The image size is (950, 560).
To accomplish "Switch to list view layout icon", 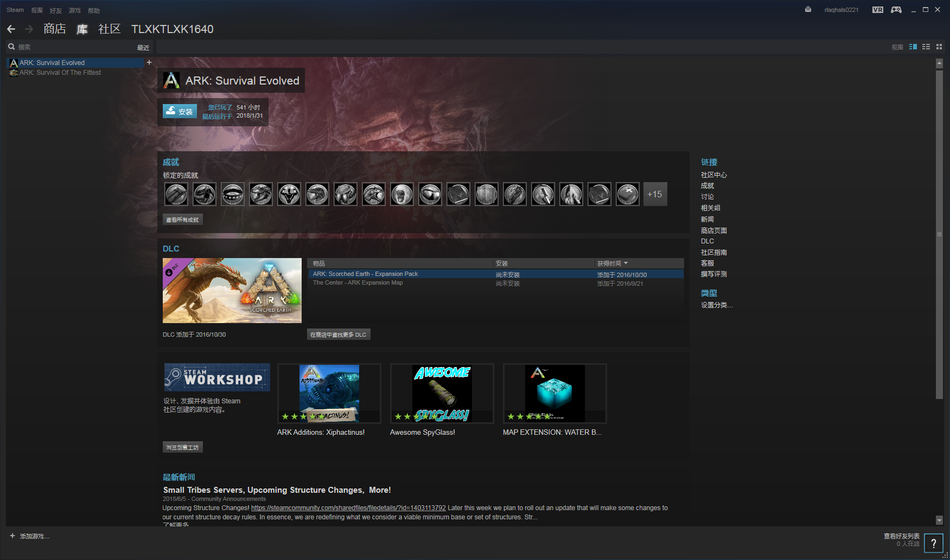I will coord(926,47).
